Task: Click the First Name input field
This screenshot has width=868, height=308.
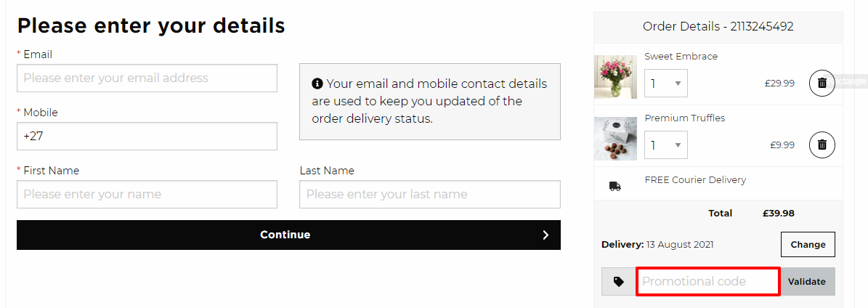Action: (147, 195)
